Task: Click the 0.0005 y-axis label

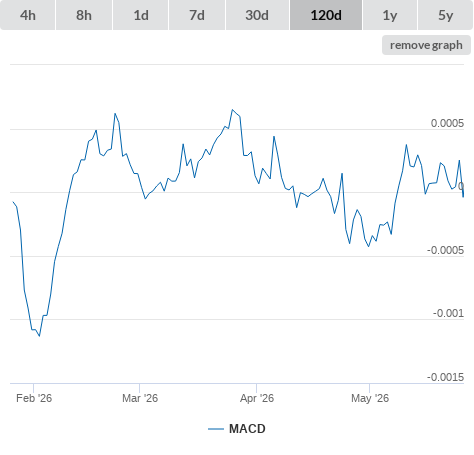Action: point(447,123)
